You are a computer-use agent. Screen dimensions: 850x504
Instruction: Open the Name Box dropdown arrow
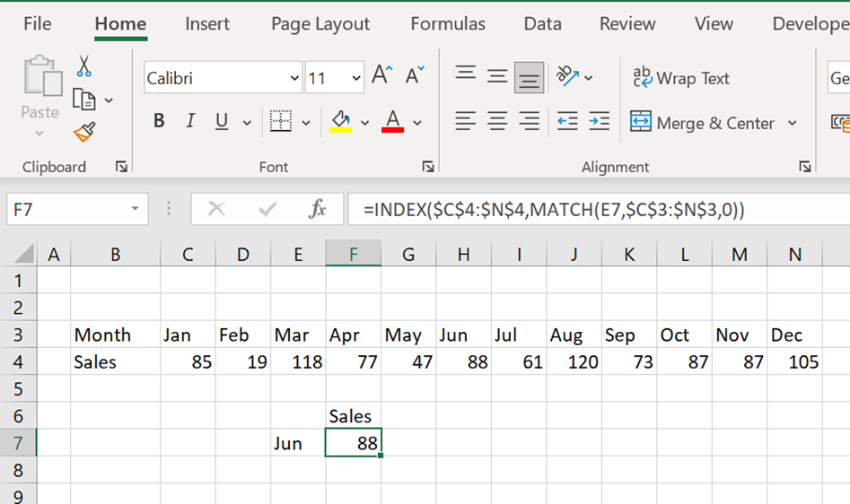click(x=135, y=208)
